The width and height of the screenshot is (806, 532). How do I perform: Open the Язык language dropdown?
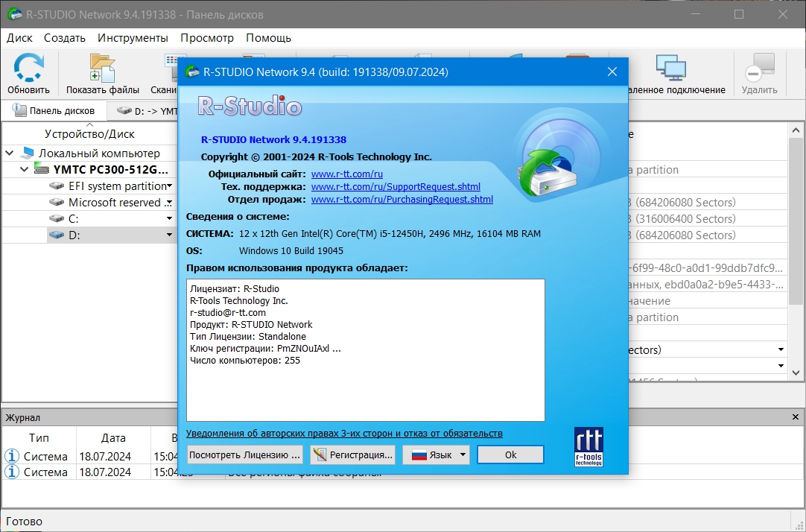click(x=463, y=455)
